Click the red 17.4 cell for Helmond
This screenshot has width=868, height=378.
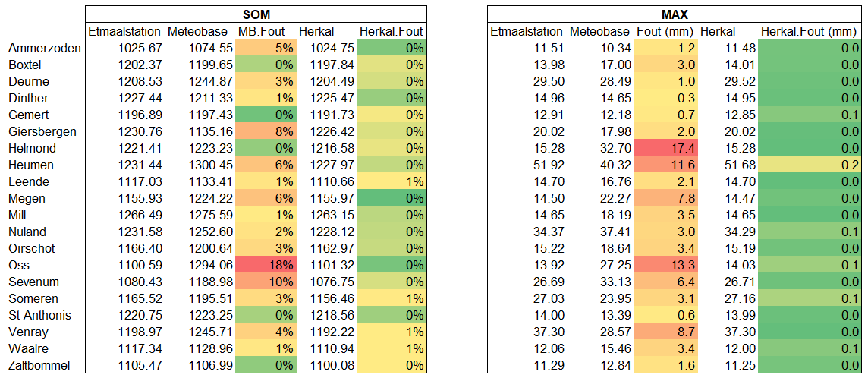[665, 148]
